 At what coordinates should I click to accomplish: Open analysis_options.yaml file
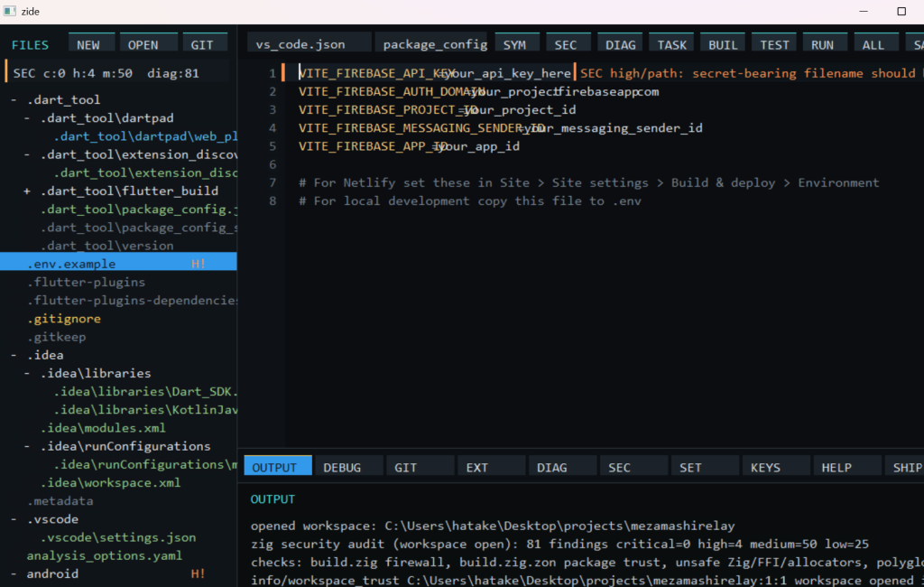105,555
